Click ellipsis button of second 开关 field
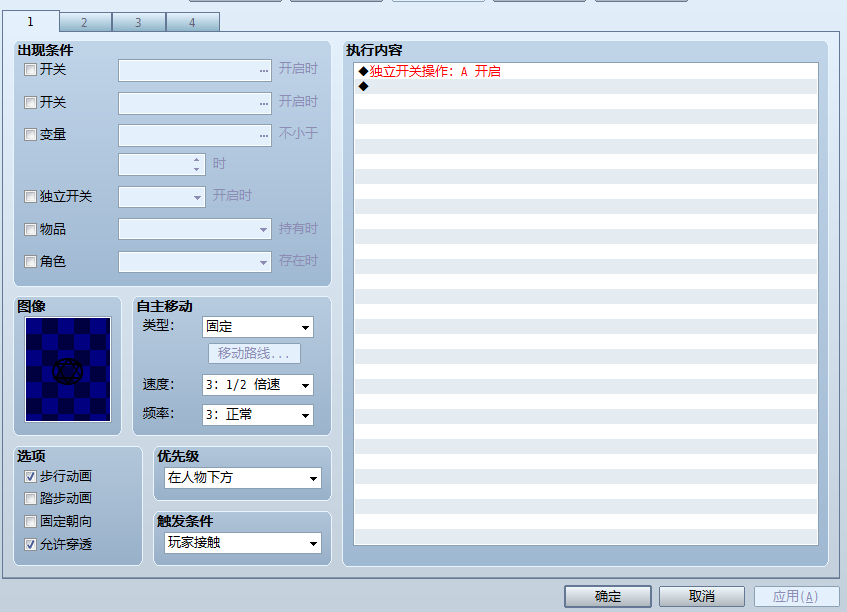Screen dimensions: 847x612 coord(264,103)
